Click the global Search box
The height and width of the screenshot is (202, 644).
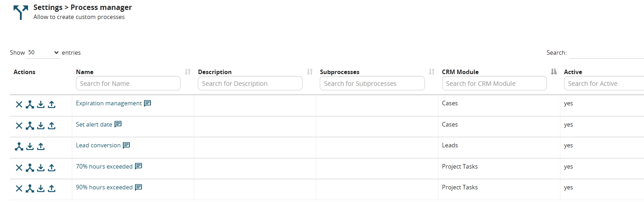[607, 53]
